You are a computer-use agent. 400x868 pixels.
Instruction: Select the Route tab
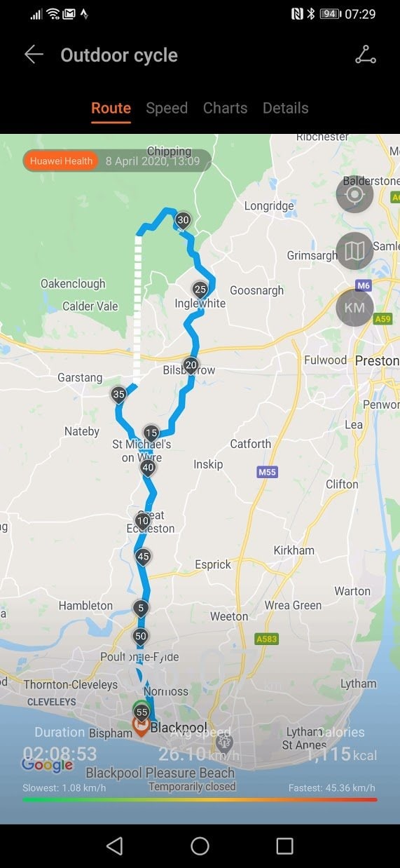tap(111, 108)
